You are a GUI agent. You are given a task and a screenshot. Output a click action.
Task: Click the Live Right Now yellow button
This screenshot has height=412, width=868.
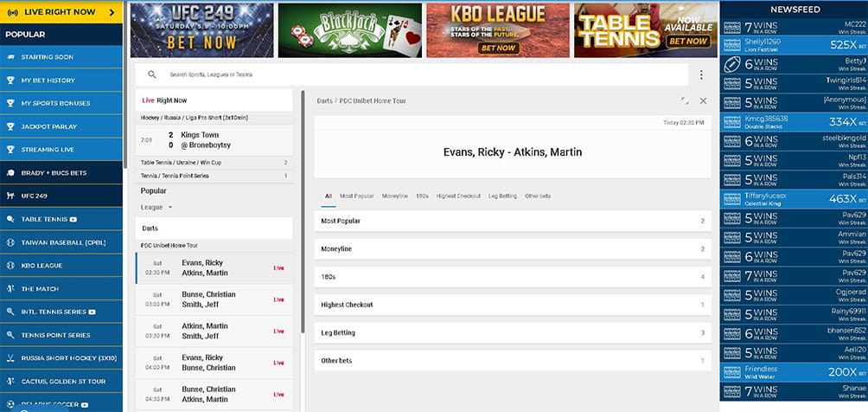61,11
